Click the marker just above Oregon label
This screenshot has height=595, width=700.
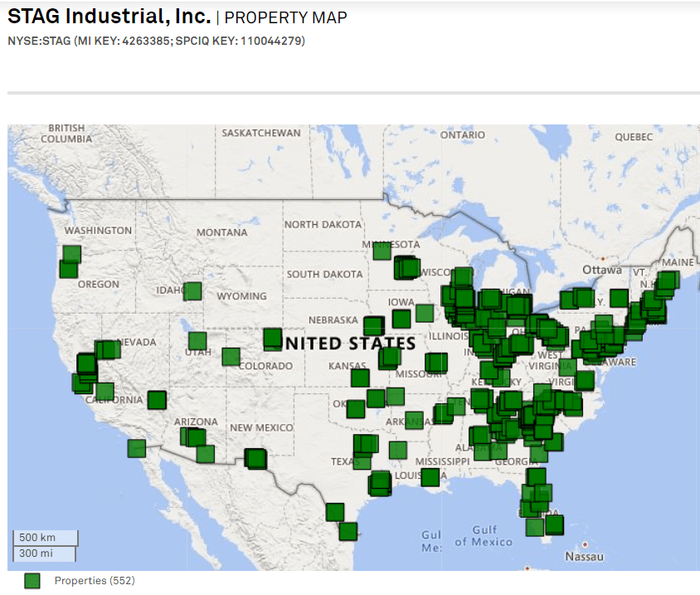click(69, 270)
